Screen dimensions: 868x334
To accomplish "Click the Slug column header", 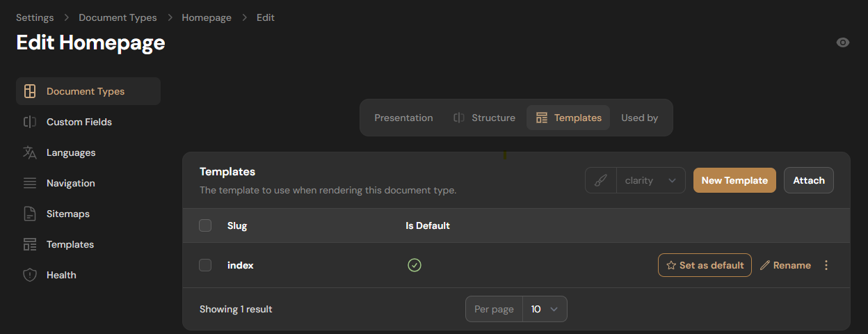I will [237, 225].
